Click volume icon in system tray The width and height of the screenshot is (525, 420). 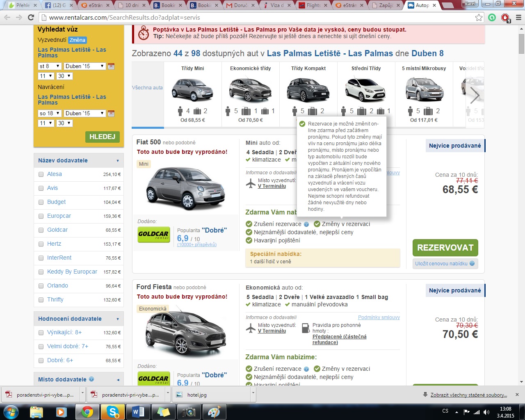486,412
